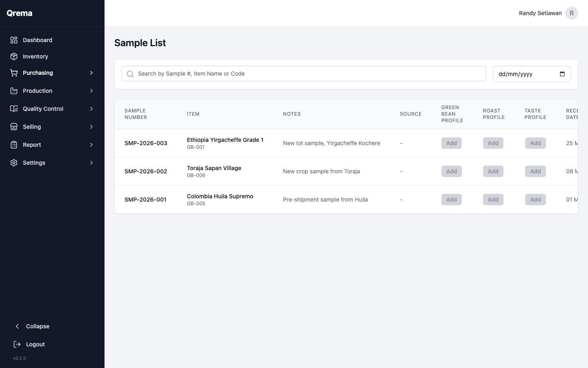Add a Taste Profile for SMP-2026-001
Screen dimensions: 588x368
click(535, 200)
